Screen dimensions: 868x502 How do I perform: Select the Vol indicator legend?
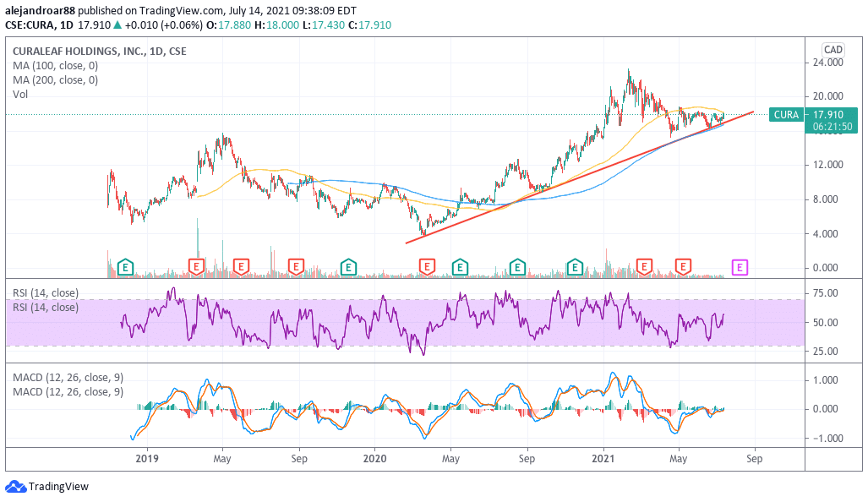pyautogui.click(x=20, y=94)
